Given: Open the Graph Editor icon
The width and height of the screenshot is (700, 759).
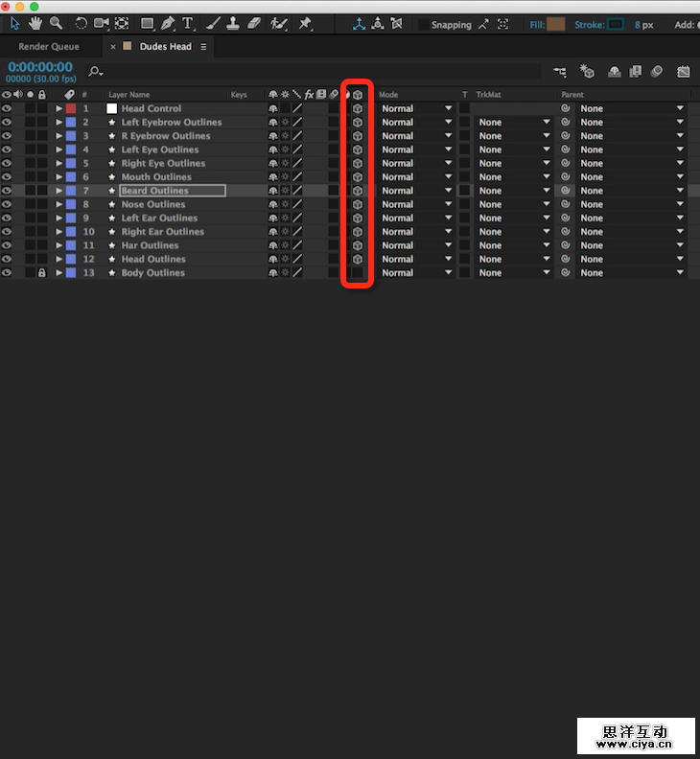Looking at the screenshot, I should (684, 72).
